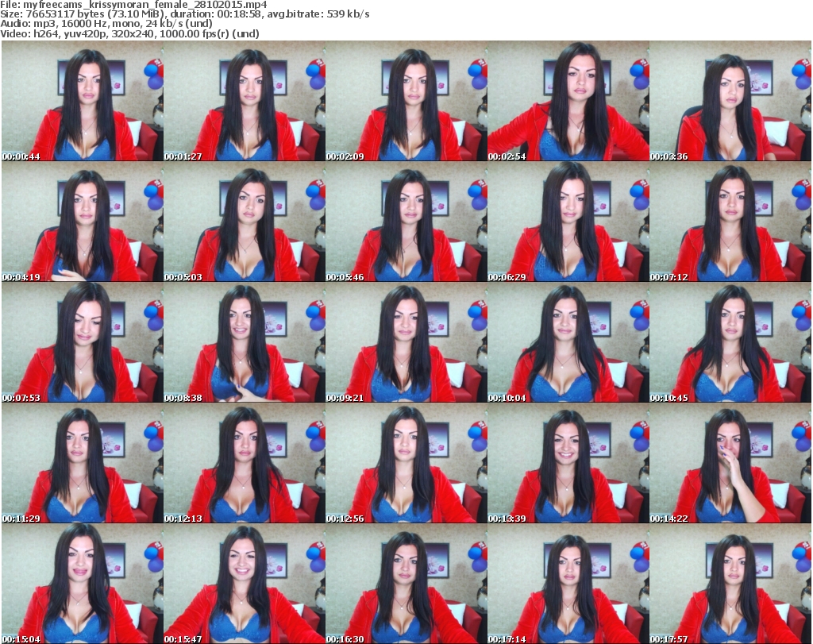Click the 'Video: h264, yuv420p' info line
813x644 pixels.
pos(129,33)
